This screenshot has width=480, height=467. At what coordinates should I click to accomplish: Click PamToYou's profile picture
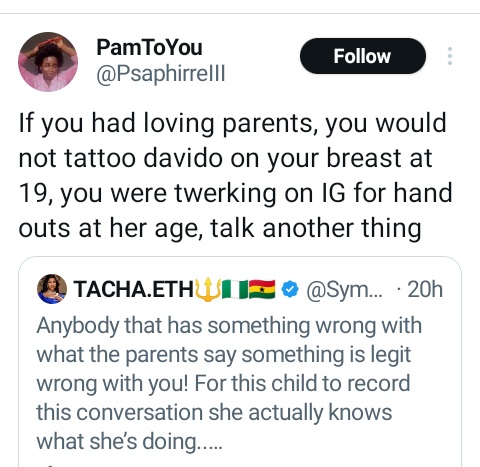(x=48, y=62)
